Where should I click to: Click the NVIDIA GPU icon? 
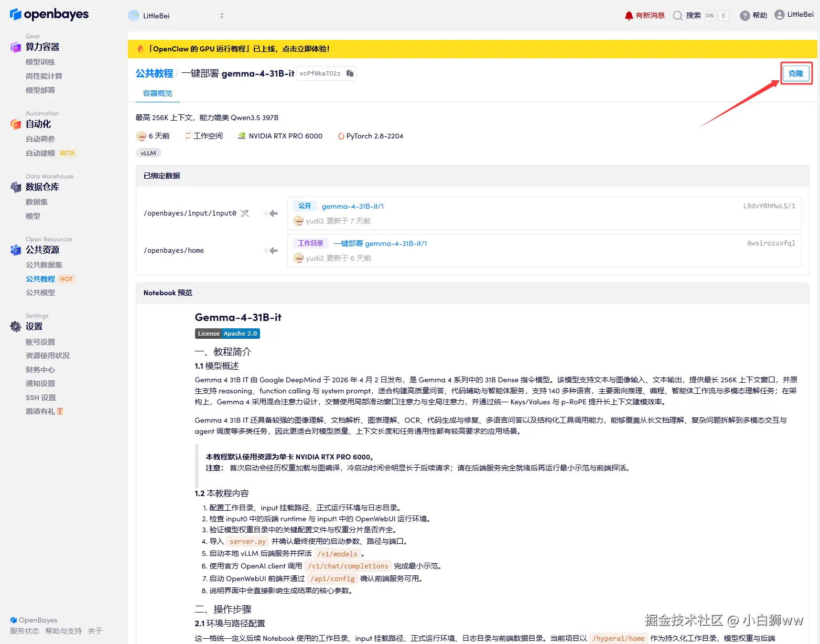coord(242,136)
